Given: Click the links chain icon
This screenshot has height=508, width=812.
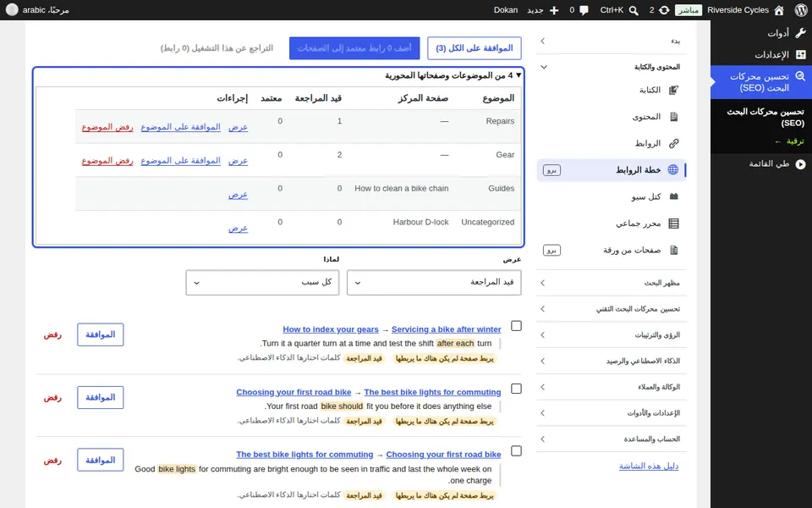Looking at the screenshot, I should (x=673, y=143).
